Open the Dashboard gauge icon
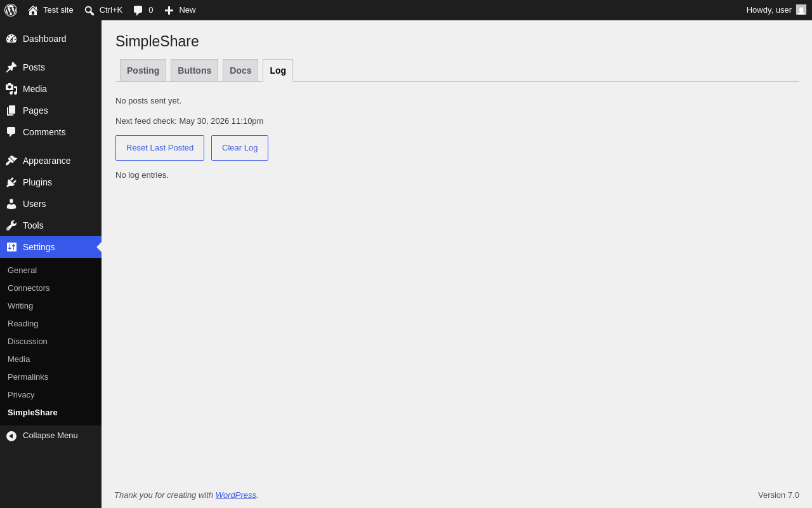The image size is (812, 508). (x=11, y=39)
